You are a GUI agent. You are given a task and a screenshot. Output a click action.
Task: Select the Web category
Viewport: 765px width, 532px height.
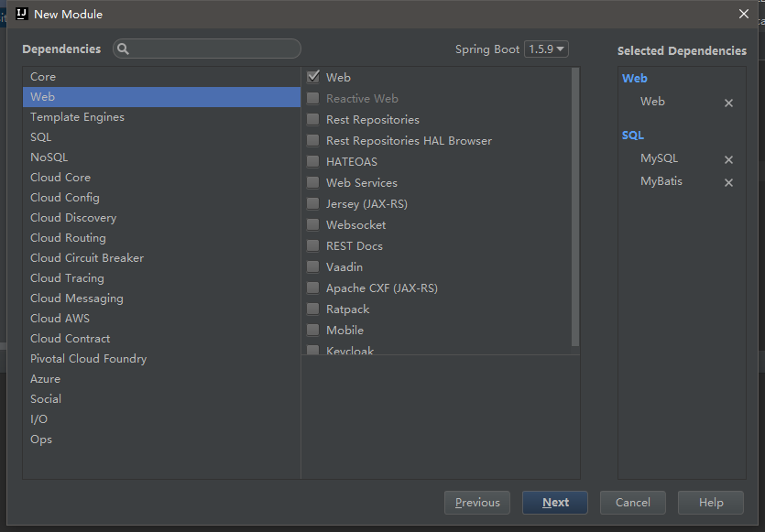point(161,96)
